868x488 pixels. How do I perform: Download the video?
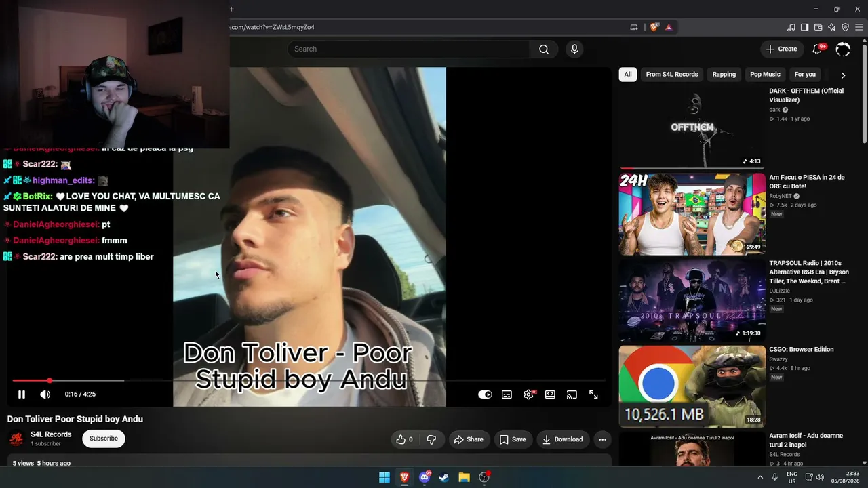(562, 439)
